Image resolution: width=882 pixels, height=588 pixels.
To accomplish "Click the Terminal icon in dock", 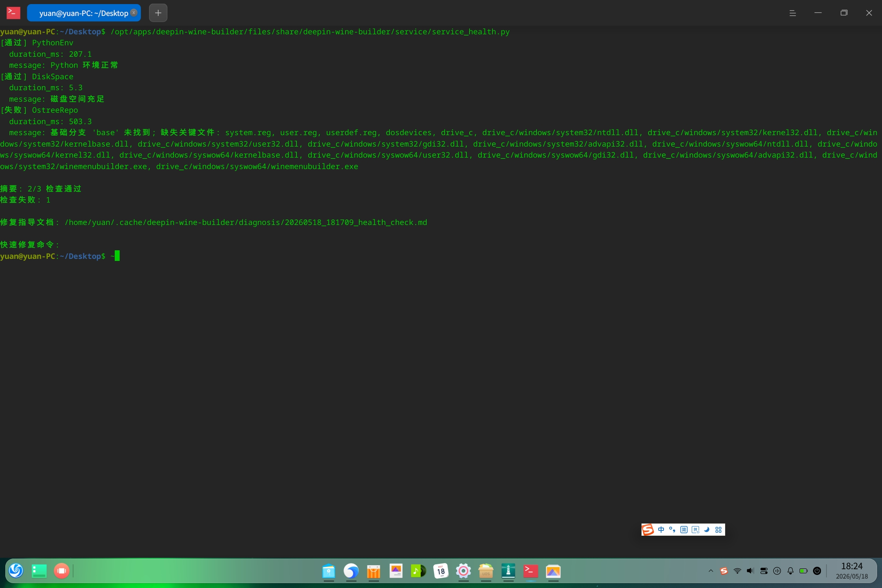I will (x=531, y=571).
